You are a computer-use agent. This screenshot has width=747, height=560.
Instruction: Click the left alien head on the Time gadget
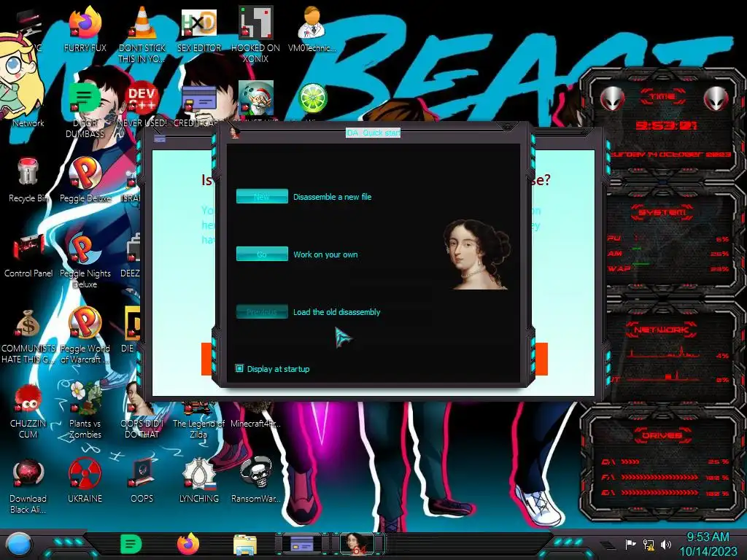(x=612, y=99)
